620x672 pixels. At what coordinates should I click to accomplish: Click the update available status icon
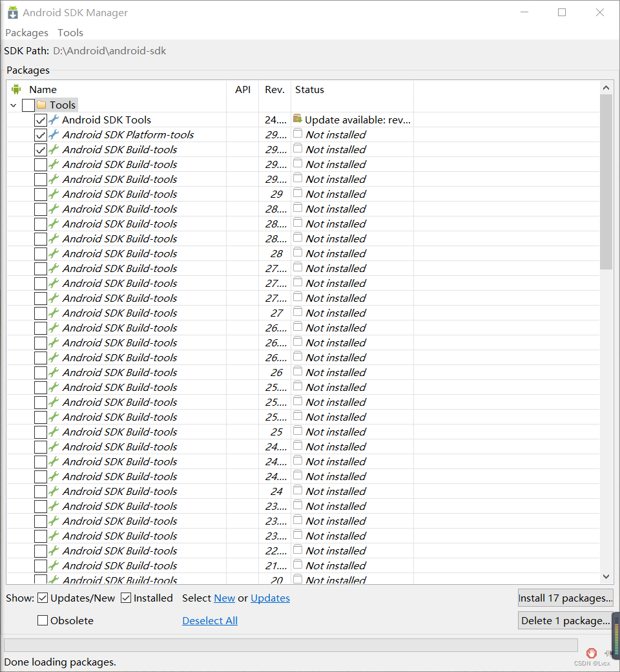(298, 119)
